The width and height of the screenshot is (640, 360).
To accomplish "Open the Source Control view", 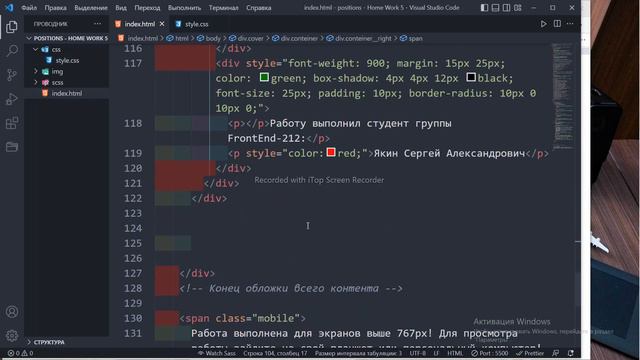I will [x=12, y=75].
